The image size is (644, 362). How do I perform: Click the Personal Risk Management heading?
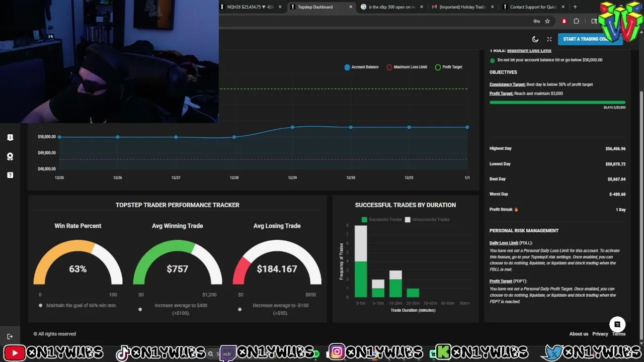click(x=524, y=231)
